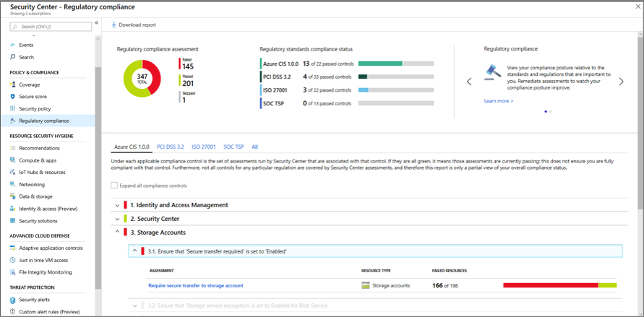644x317 pixels.
Task: Expand 2. Security Center control section
Action: click(118, 219)
